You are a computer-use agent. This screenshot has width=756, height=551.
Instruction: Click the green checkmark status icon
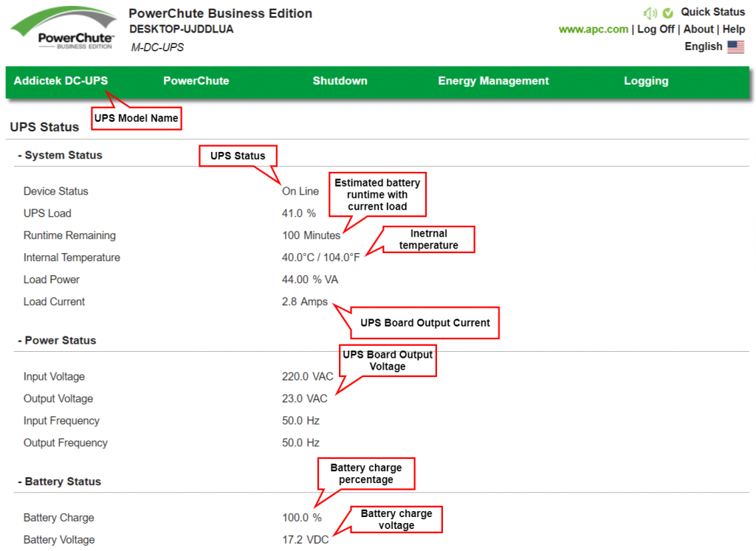[x=667, y=13]
